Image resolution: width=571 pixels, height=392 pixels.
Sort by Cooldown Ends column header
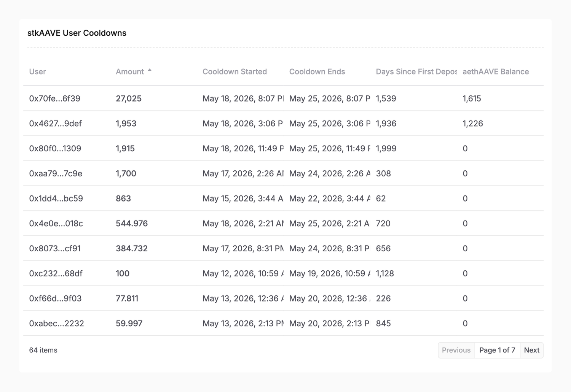click(x=317, y=71)
